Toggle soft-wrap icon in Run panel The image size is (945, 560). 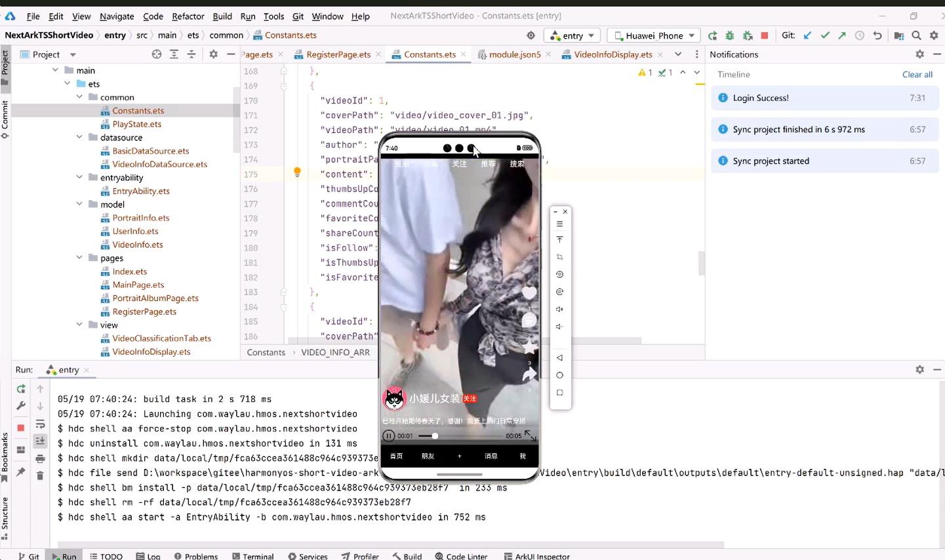click(x=40, y=424)
